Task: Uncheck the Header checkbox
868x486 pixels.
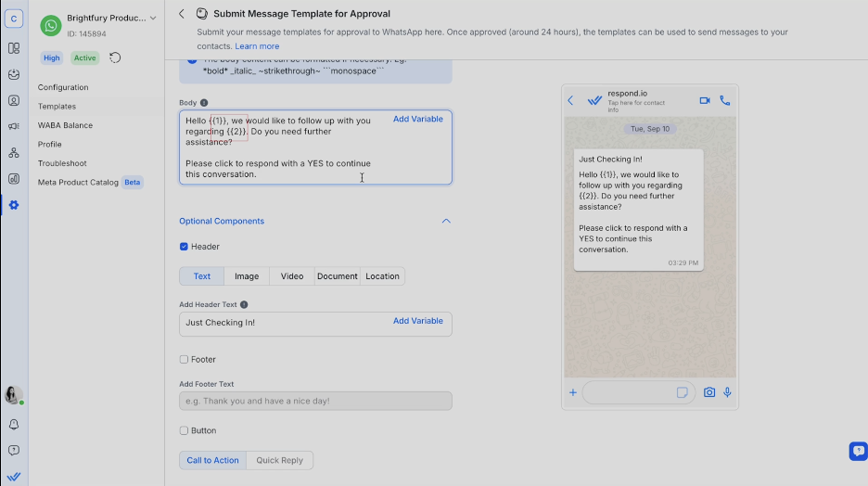Action: click(184, 247)
